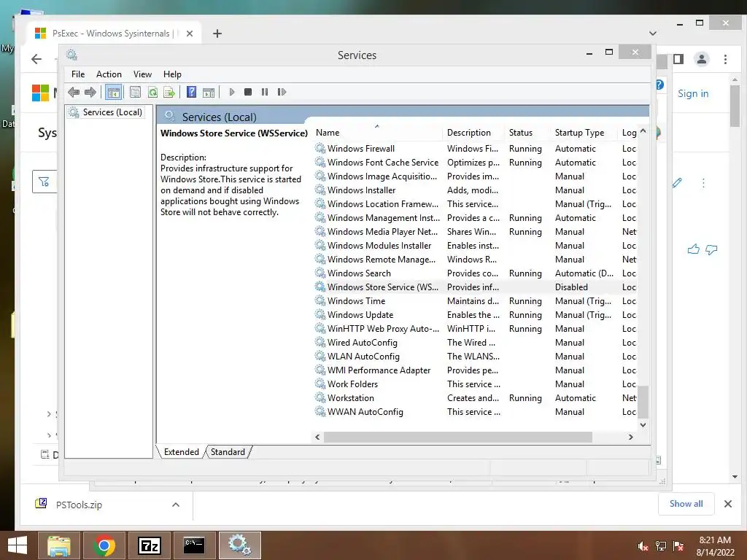This screenshot has height=560, width=747.
Task: Open the File menu in Services
Action: click(78, 74)
